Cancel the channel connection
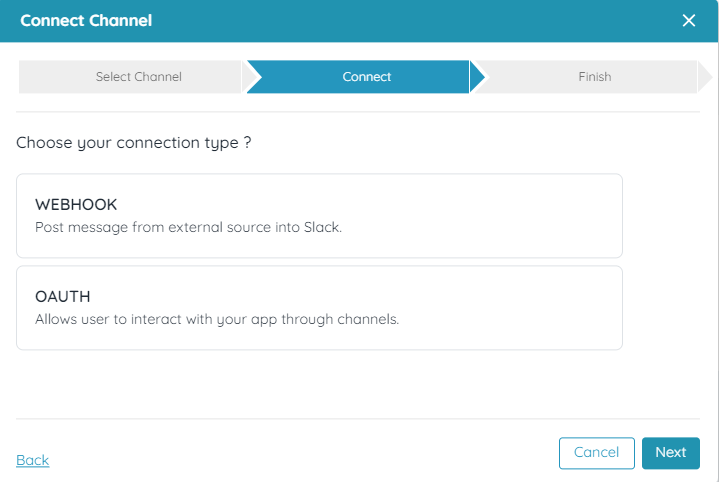Image resolution: width=719 pixels, height=482 pixels. click(x=597, y=453)
